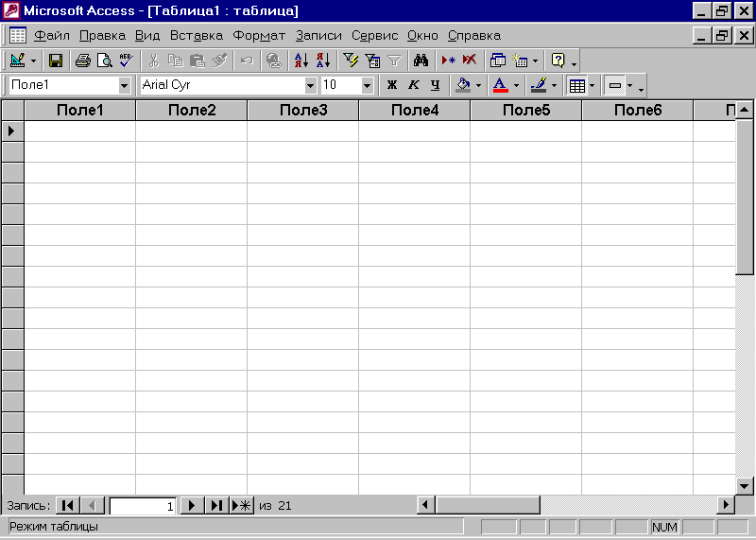Click the Gridlines display icon

[576, 85]
